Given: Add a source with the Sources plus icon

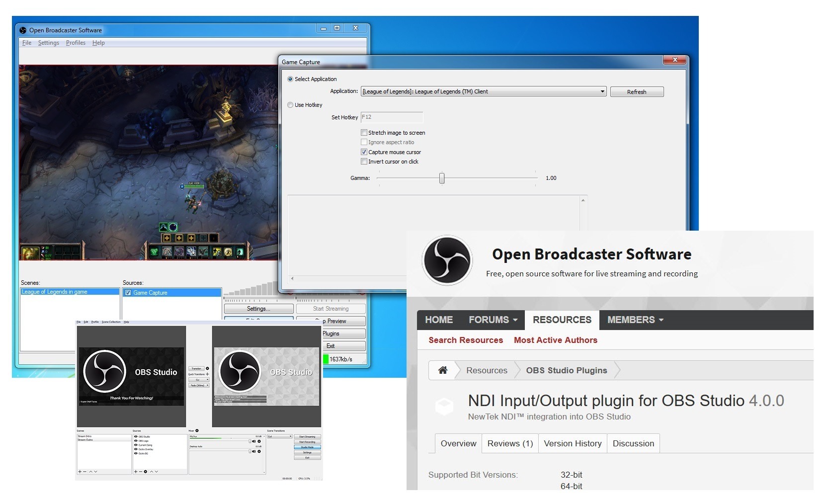Looking at the screenshot, I should pyautogui.click(x=136, y=471).
